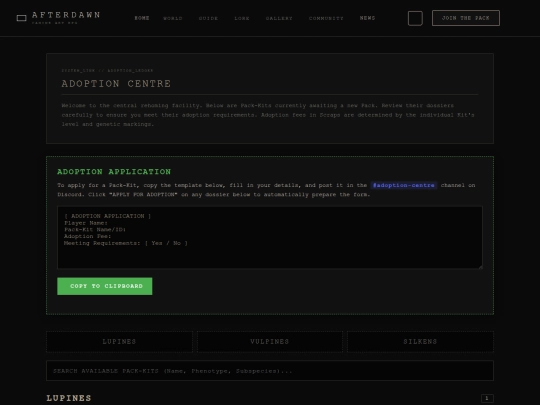This screenshot has height=405, width=540.
Task: Focus the adoption application template textarea
Action: 270,237
